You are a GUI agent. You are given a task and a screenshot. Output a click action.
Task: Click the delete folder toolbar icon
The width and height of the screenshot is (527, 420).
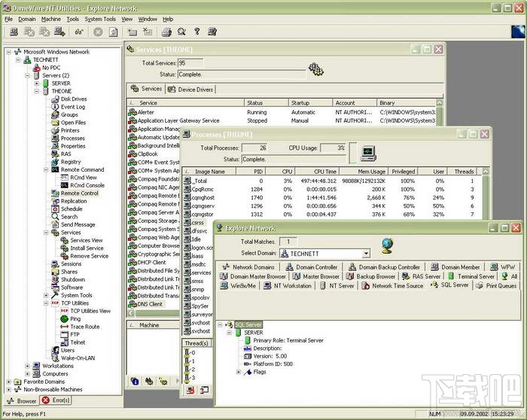pos(148,32)
